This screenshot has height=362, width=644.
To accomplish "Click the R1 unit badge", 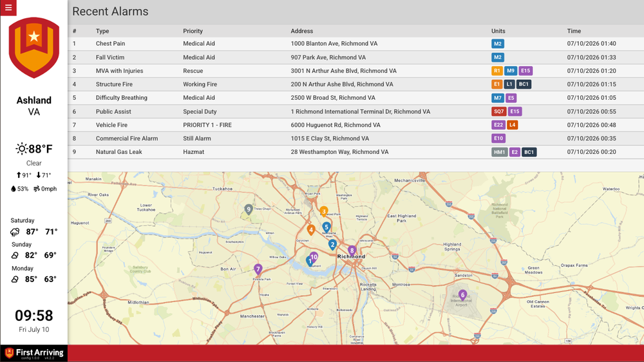I will (x=497, y=71).
